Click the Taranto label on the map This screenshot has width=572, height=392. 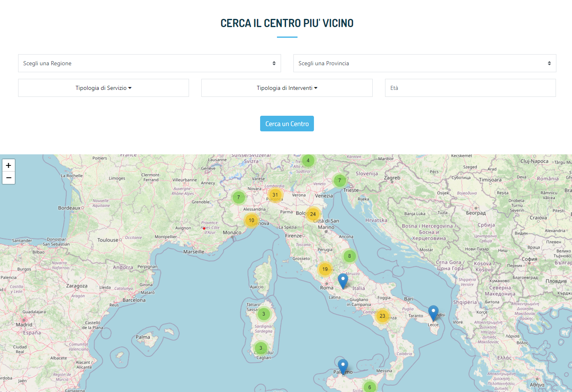(x=416, y=316)
